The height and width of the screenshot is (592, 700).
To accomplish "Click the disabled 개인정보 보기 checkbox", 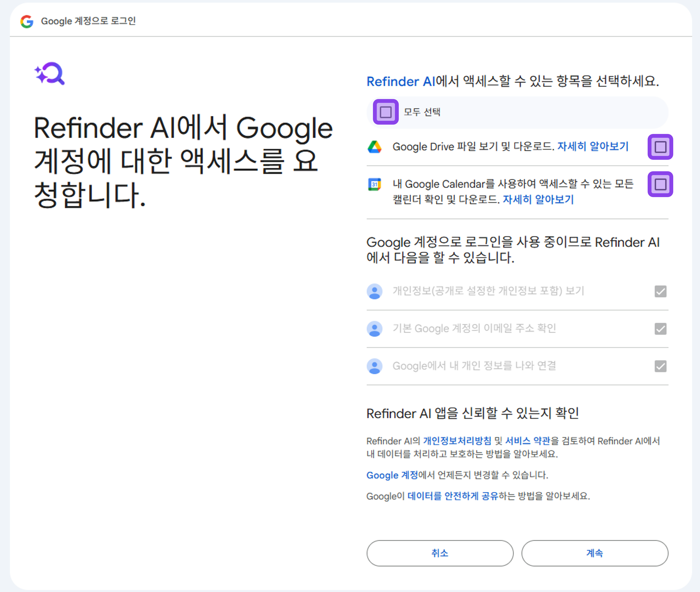I will [x=660, y=291].
